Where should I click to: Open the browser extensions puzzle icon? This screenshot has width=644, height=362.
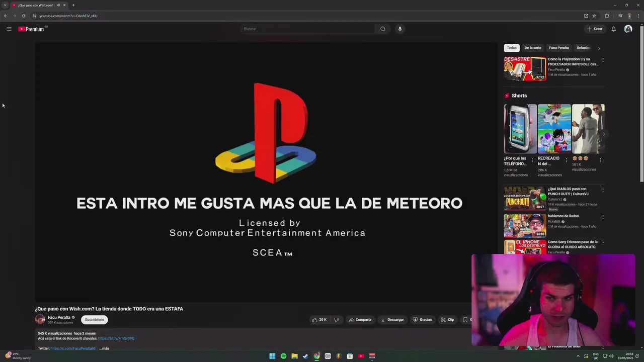click(607, 16)
